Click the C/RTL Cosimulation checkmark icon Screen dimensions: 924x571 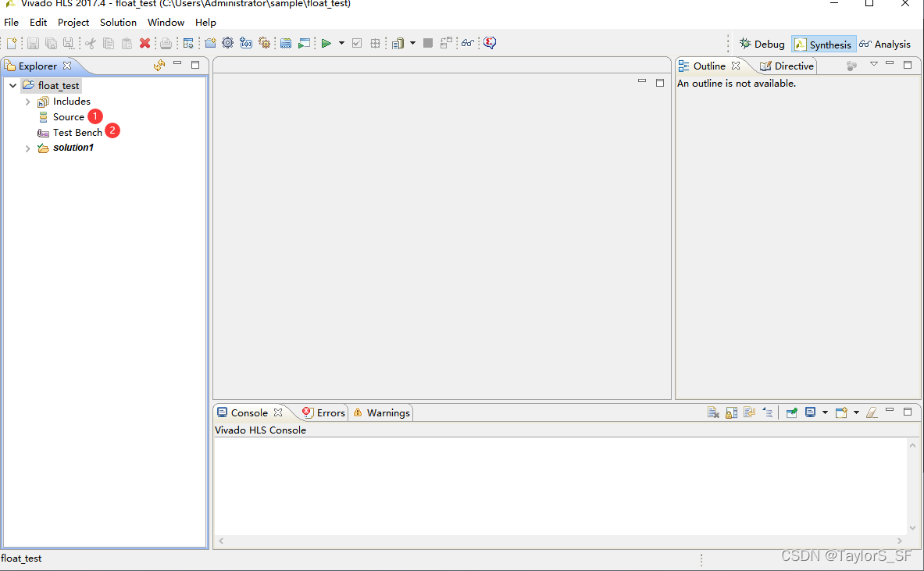click(357, 43)
